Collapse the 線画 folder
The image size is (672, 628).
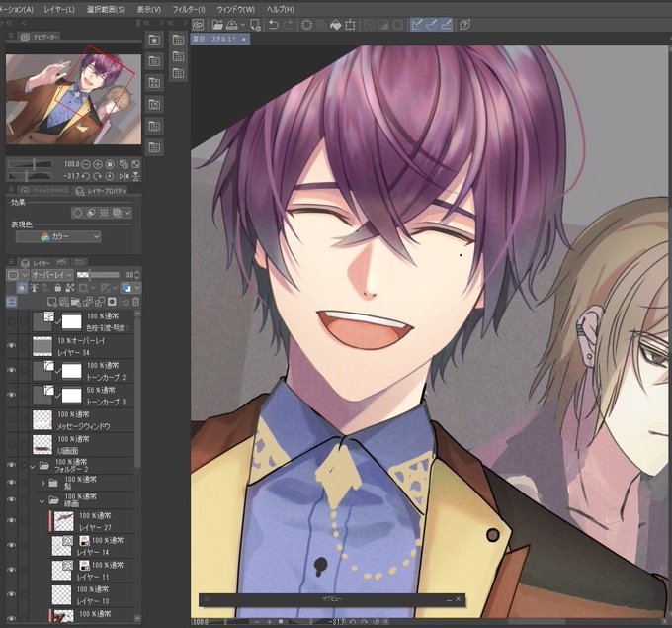(x=42, y=500)
